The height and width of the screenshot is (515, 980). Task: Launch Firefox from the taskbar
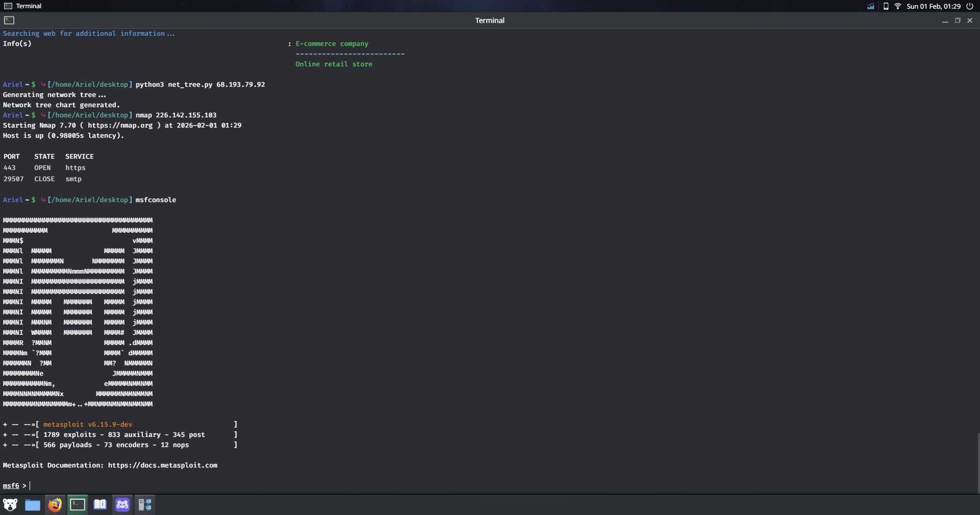55,505
